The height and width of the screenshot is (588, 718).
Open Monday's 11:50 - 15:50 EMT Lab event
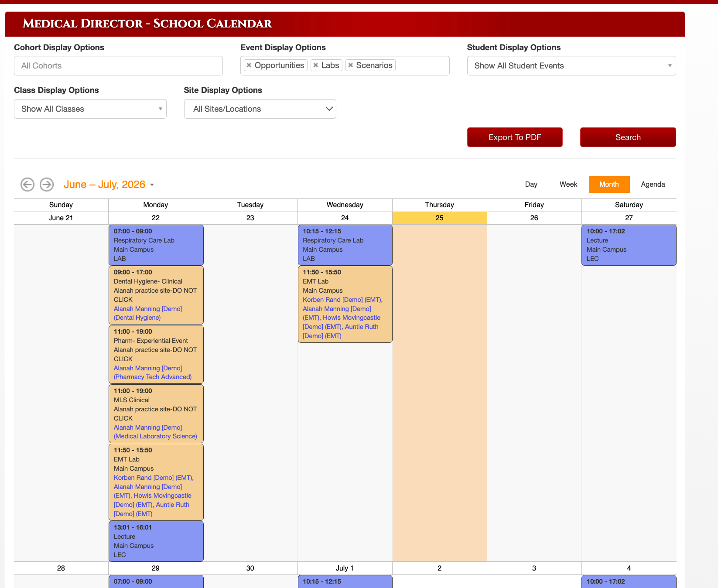156,482
